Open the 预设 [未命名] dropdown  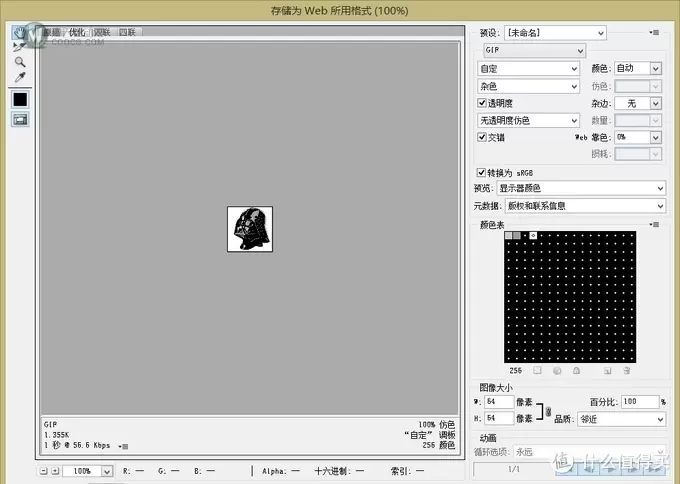pyautogui.click(x=555, y=33)
